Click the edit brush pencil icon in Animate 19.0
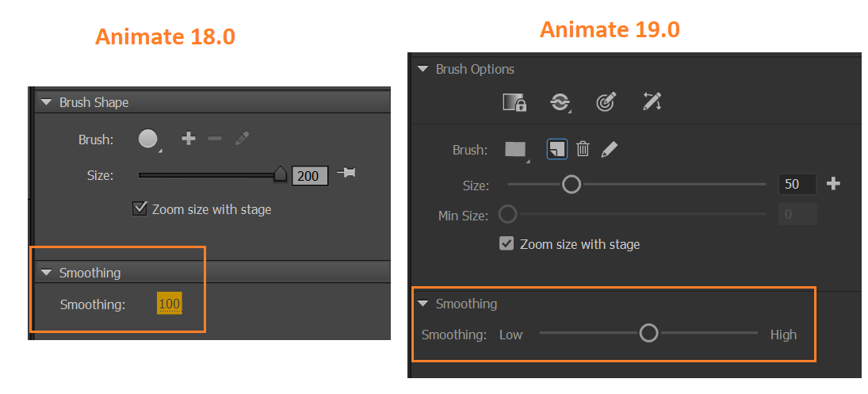 [x=609, y=149]
